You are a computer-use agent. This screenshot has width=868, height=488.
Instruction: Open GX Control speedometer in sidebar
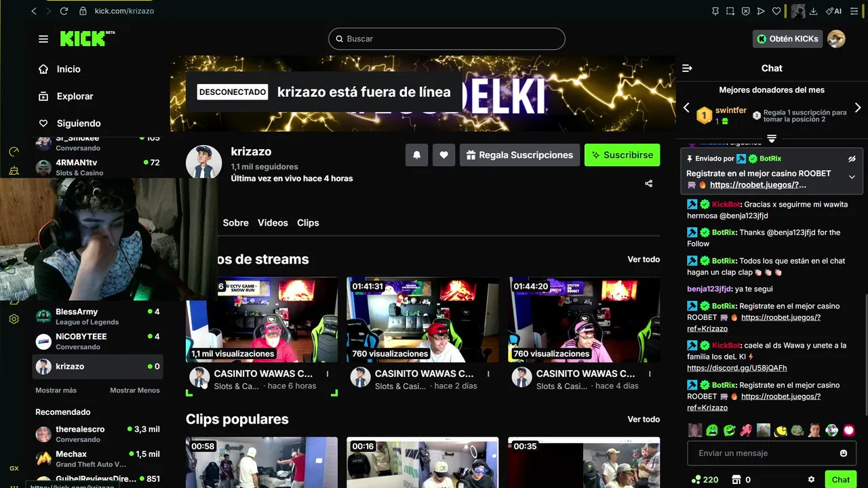coord(14,152)
